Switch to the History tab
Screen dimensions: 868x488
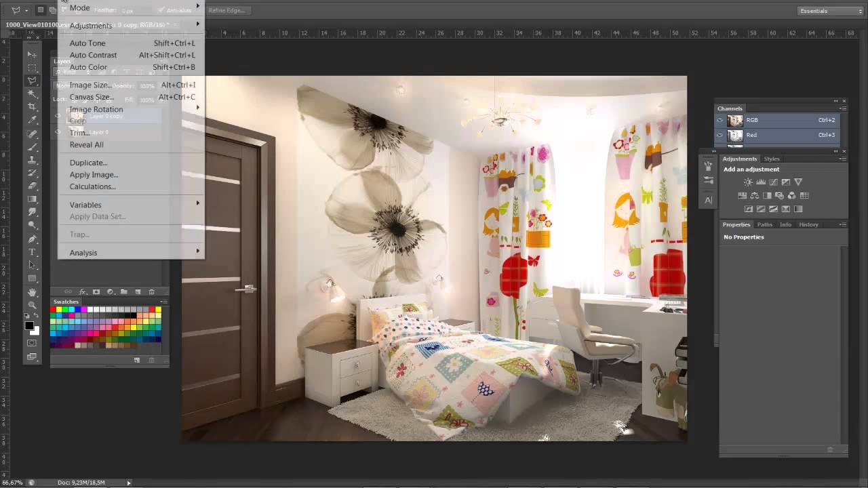[x=808, y=224]
